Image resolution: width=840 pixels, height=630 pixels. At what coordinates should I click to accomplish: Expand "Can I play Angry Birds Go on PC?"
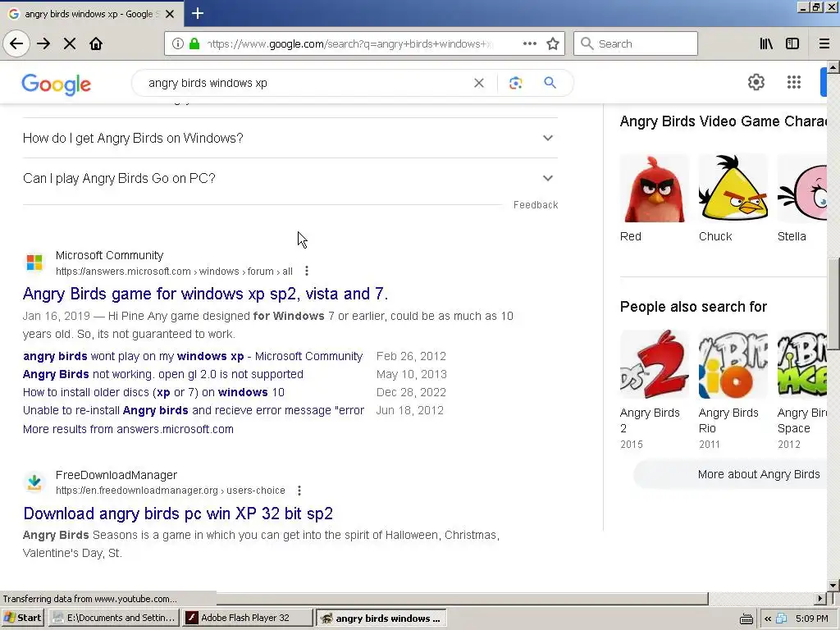[290, 178]
